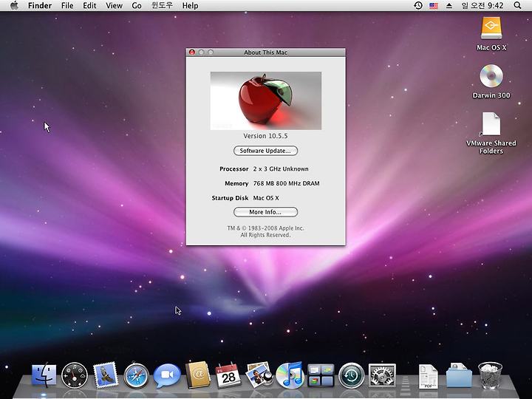Click the Time Machine menu bar icon
This screenshot has height=399, width=532.
tap(418, 5)
